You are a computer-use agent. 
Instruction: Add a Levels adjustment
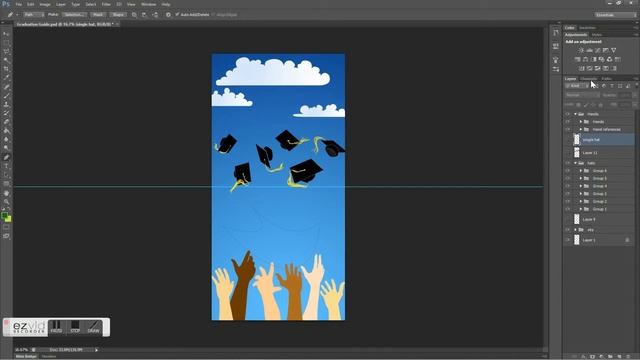pyautogui.click(x=589, y=50)
